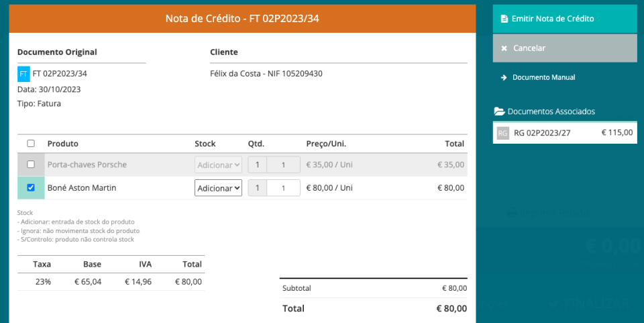Open associated document RG 02P2023/27
The height and width of the screenshot is (323, 644).
(x=542, y=133)
